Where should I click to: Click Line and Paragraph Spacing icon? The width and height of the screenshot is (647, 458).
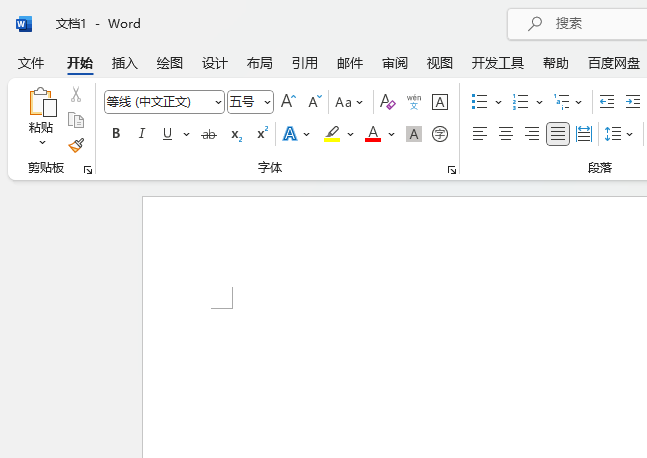click(613, 134)
